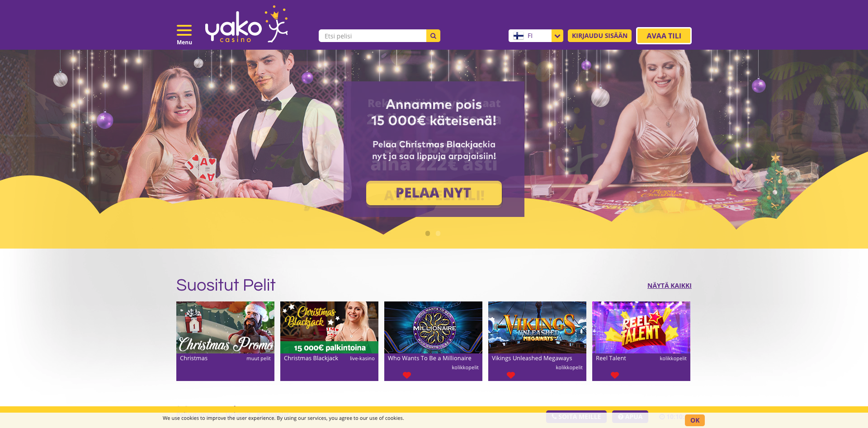
Task: Click the PELAA NYT banner button
Action: pyautogui.click(x=434, y=193)
